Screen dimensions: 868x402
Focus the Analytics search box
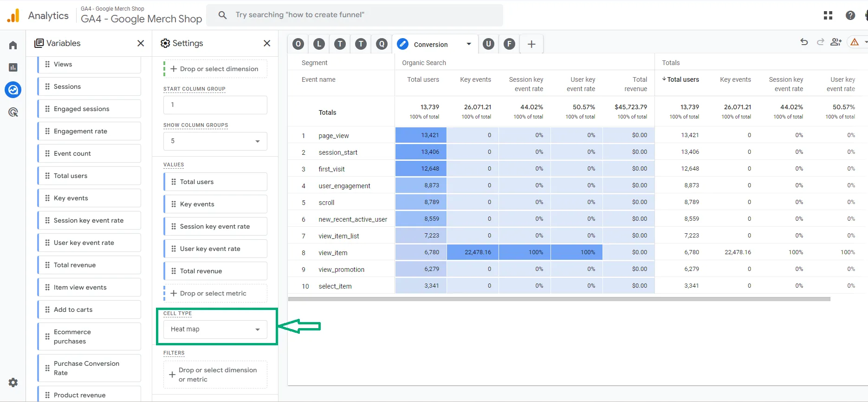click(x=355, y=15)
